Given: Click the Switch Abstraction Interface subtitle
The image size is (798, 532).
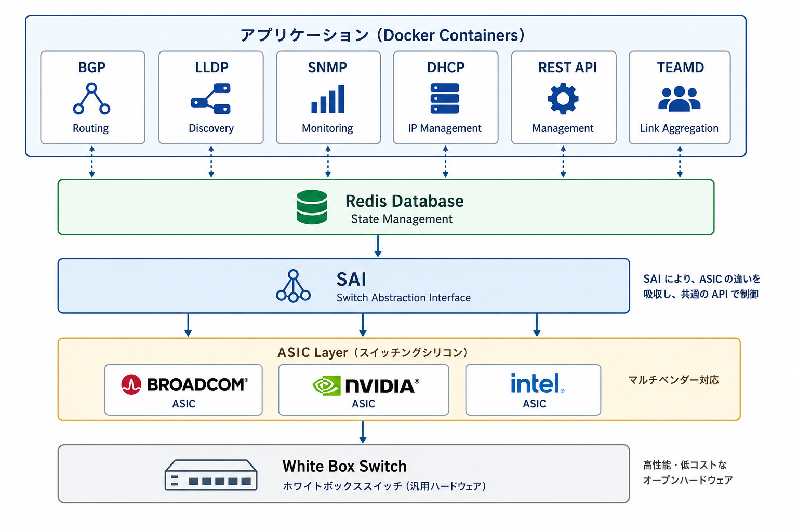Looking at the screenshot, I should [x=404, y=298].
